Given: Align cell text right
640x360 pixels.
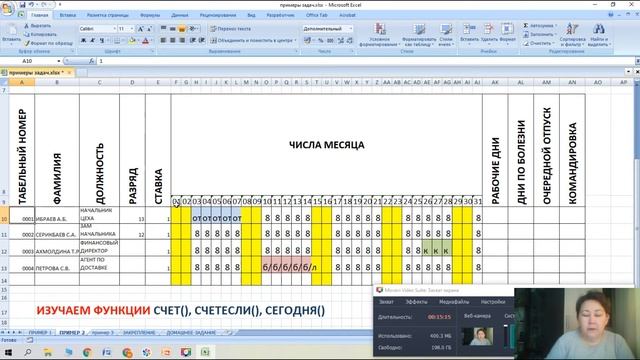Looking at the screenshot, I should click(x=182, y=40).
